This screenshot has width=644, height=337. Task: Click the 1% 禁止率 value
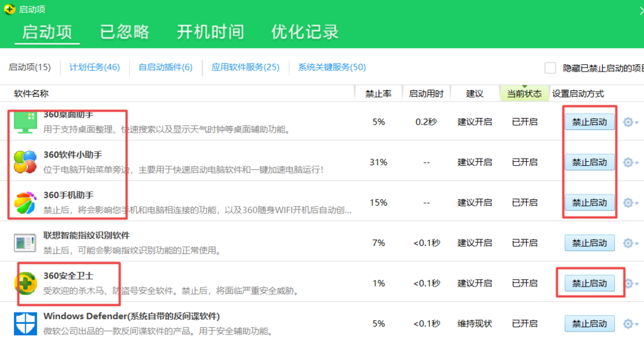(378, 283)
